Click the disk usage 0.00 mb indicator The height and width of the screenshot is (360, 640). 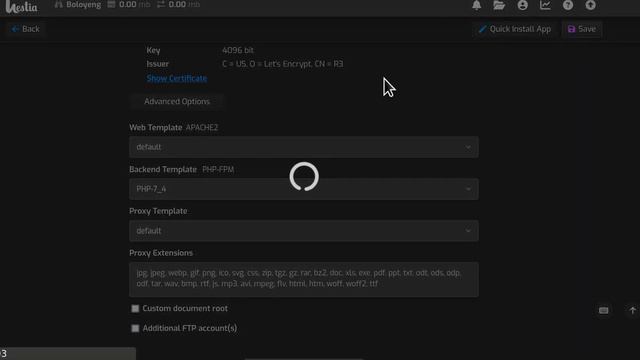point(129,5)
